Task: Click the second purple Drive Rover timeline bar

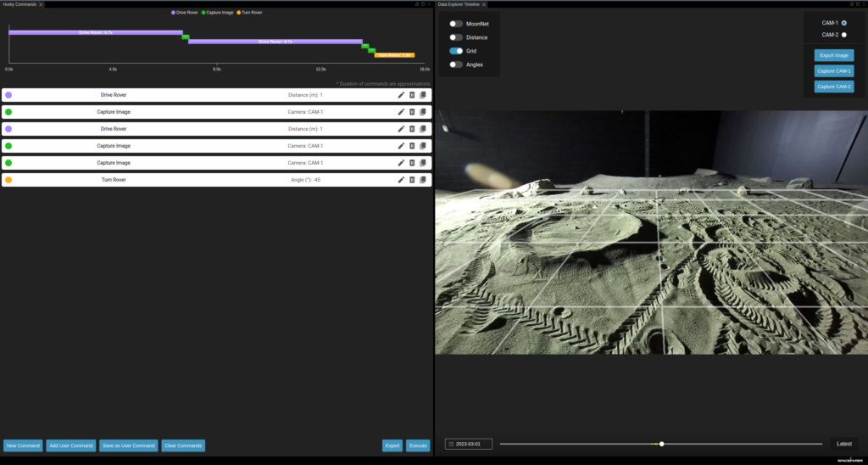Action: coord(275,42)
